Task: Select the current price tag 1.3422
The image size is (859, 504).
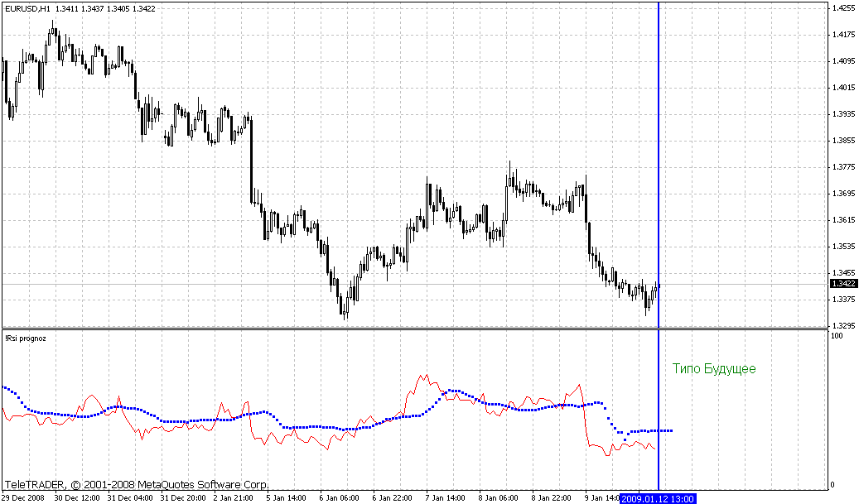Action: 842,284
